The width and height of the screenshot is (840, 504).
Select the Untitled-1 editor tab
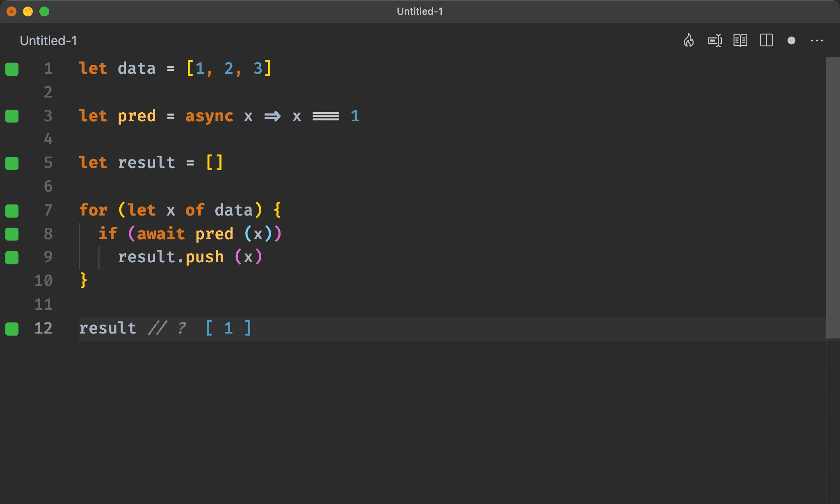click(48, 41)
